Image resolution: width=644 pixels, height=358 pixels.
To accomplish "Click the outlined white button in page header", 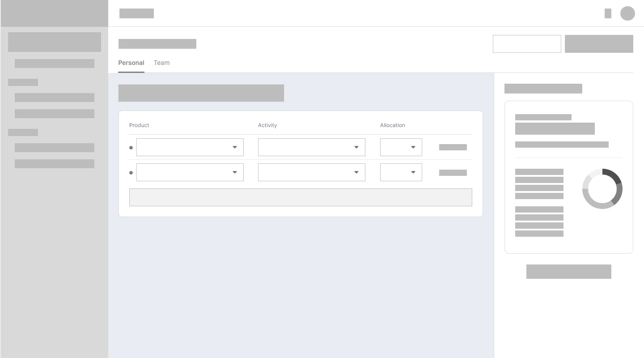I will point(527,44).
